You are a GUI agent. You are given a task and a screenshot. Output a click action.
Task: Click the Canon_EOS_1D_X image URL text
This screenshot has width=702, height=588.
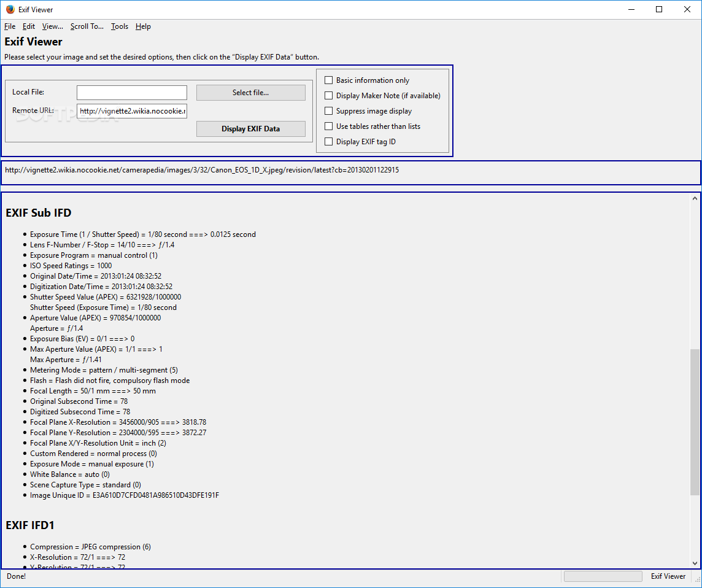pos(202,170)
